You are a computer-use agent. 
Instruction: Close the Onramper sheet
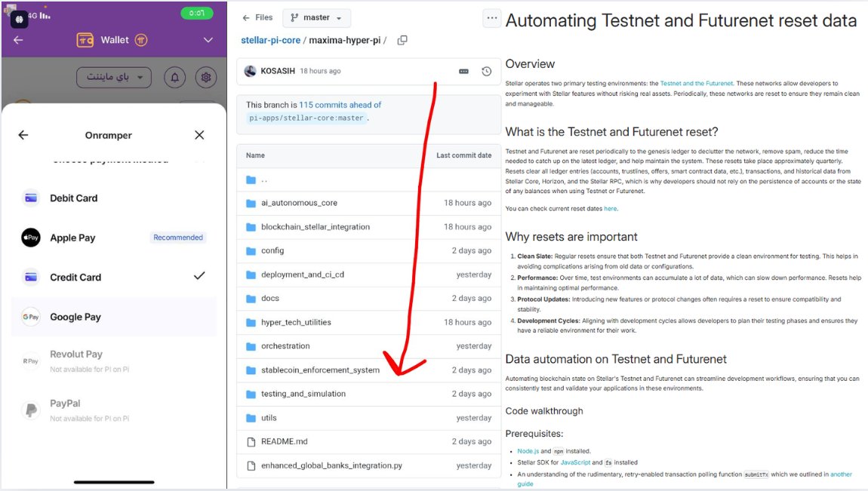tap(199, 135)
